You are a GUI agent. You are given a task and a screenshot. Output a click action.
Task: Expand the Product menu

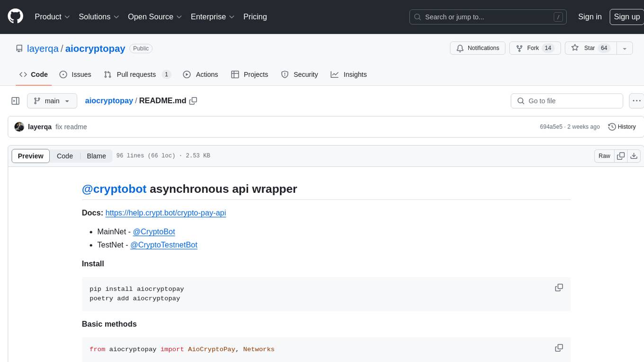pos(52,17)
